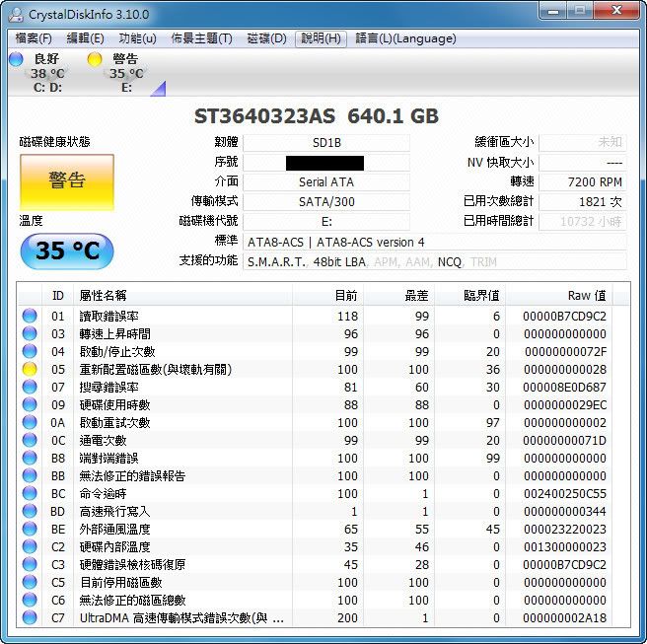
Task: Click status icon for row 01 讀取錯誤率
Action: (30, 316)
